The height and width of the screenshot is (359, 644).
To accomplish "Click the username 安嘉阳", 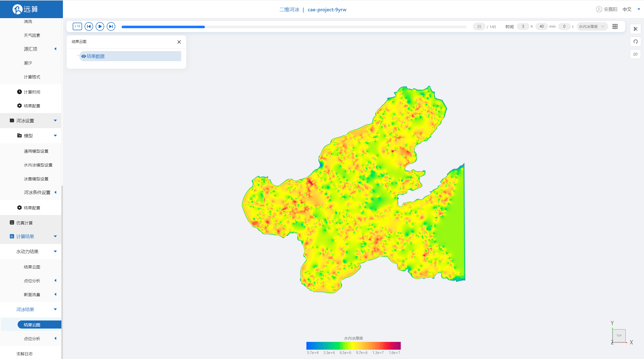I will click(x=611, y=9).
